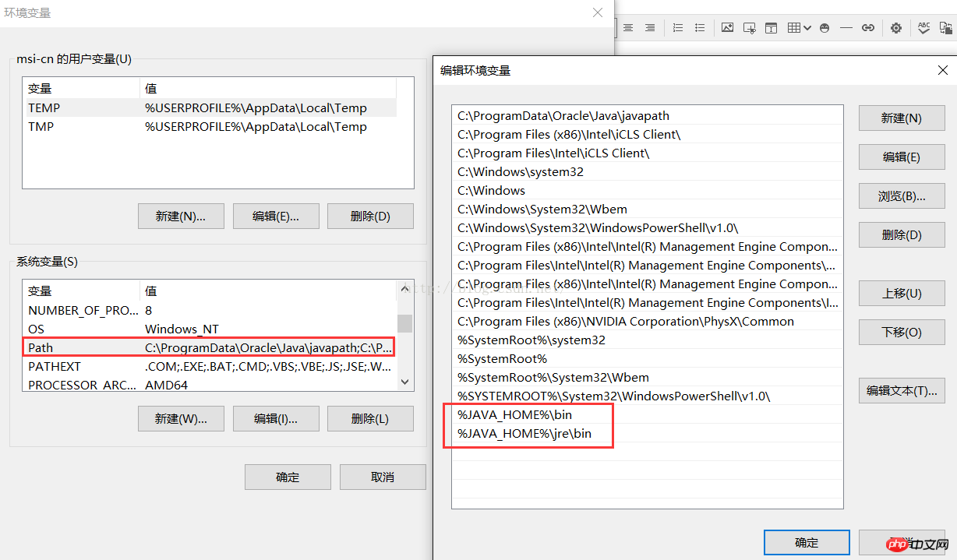Image resolution: width=957 pixels, height=560 pixels.
Task: Insert horizontal line via toolbar icon
Action: (846, 27)
